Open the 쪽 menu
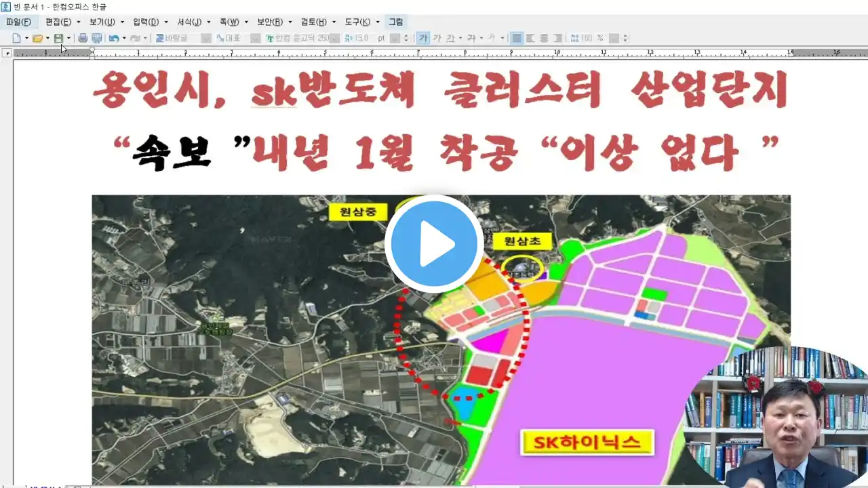Image resolution: width=868 pixels, height=488 pixels. pos(230,22)
